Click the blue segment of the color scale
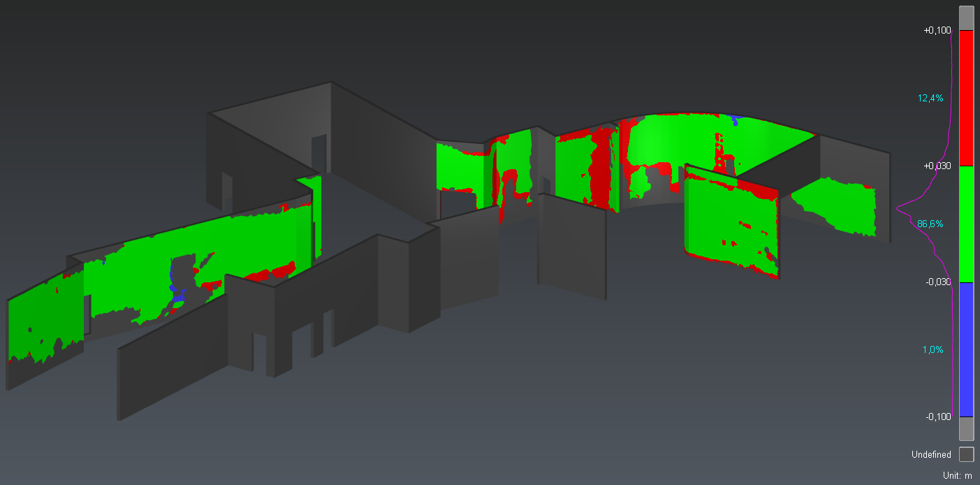This screenshot has width=980, height=485. click(x=966, y=349)
